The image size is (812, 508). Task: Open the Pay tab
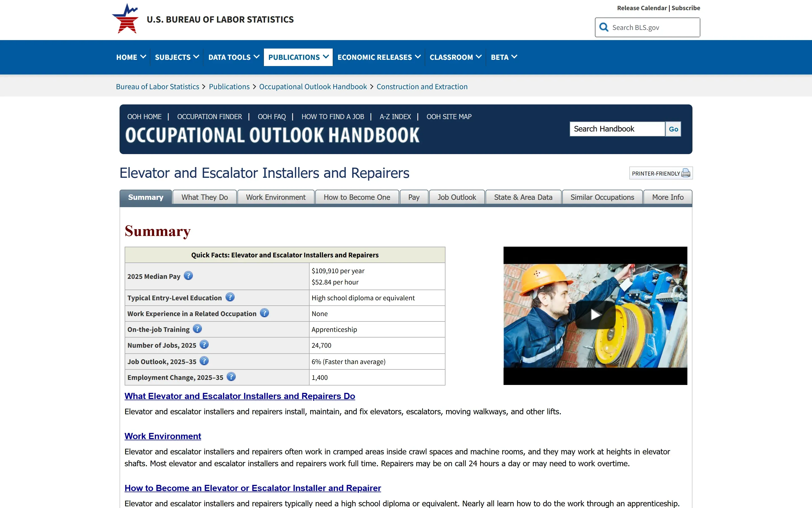click(414, 197)
